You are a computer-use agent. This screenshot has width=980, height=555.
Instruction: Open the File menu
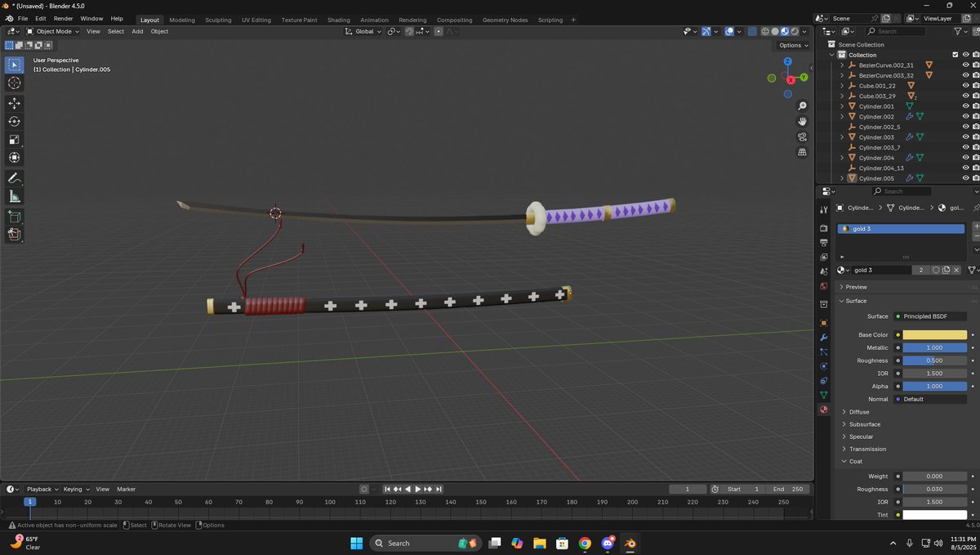pyautogui.click(x=23, y=18)
